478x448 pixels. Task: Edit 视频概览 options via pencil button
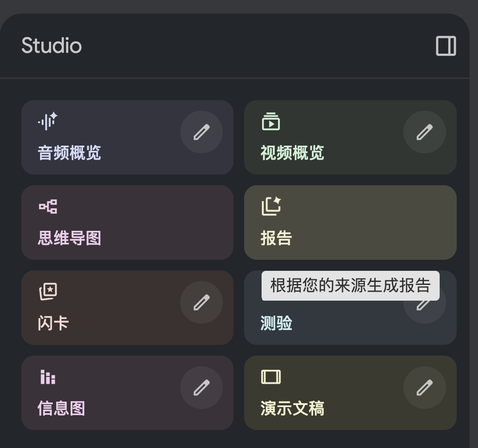(x=424, y=132)
